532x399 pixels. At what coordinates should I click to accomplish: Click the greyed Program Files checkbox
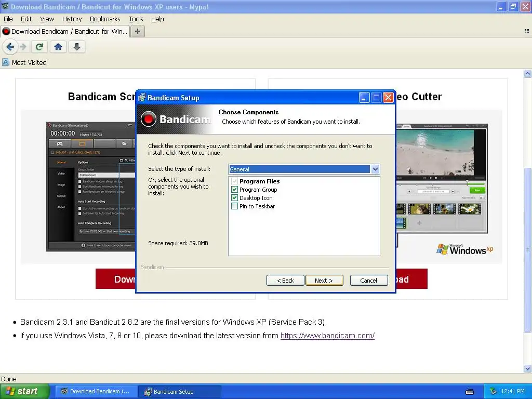[x=234, y=181]
